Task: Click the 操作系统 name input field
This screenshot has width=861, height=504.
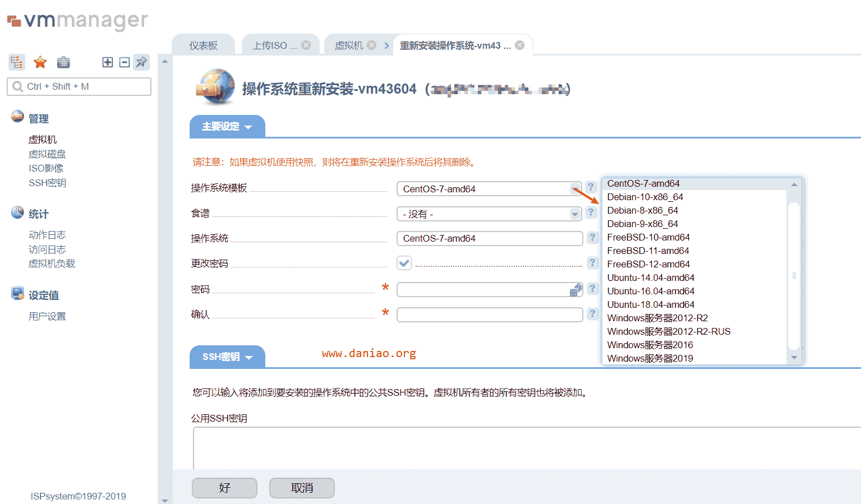Action: [489, 238]
